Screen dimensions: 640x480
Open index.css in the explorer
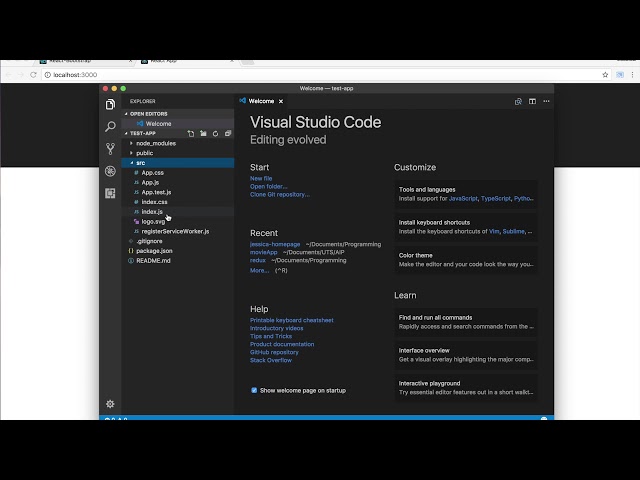(x=178, y=202)
